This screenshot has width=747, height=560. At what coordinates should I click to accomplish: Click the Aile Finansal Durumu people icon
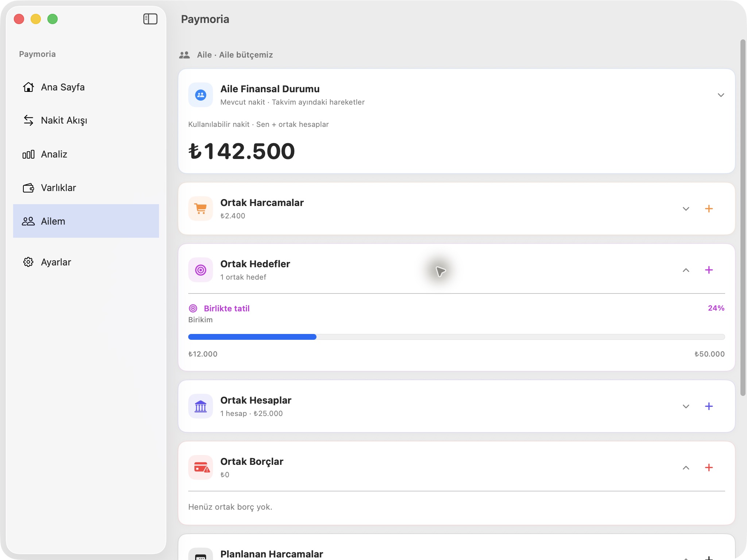click(x=201, y=95)
